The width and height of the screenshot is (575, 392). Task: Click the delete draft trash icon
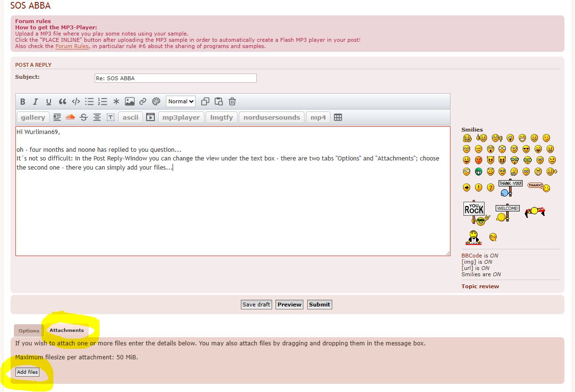[232, 101]
